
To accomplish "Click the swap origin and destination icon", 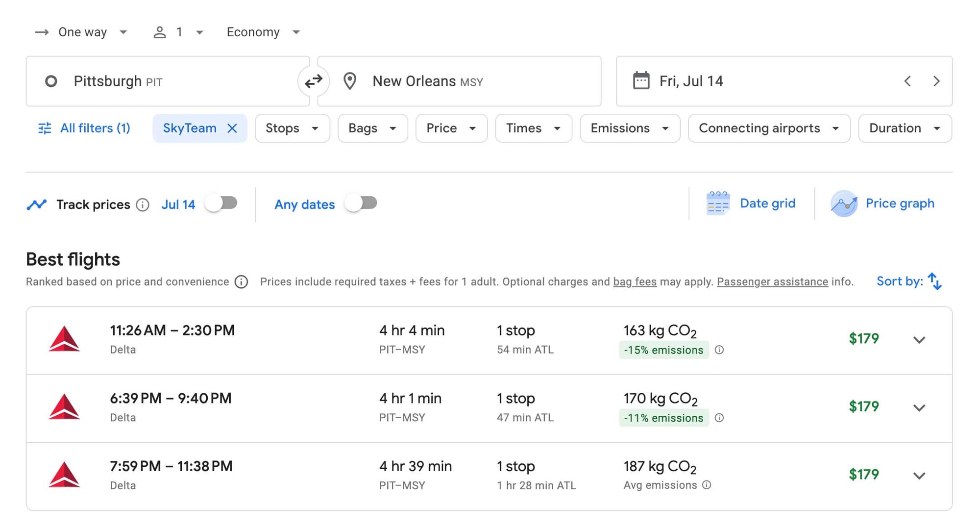I will pos(313,81).
